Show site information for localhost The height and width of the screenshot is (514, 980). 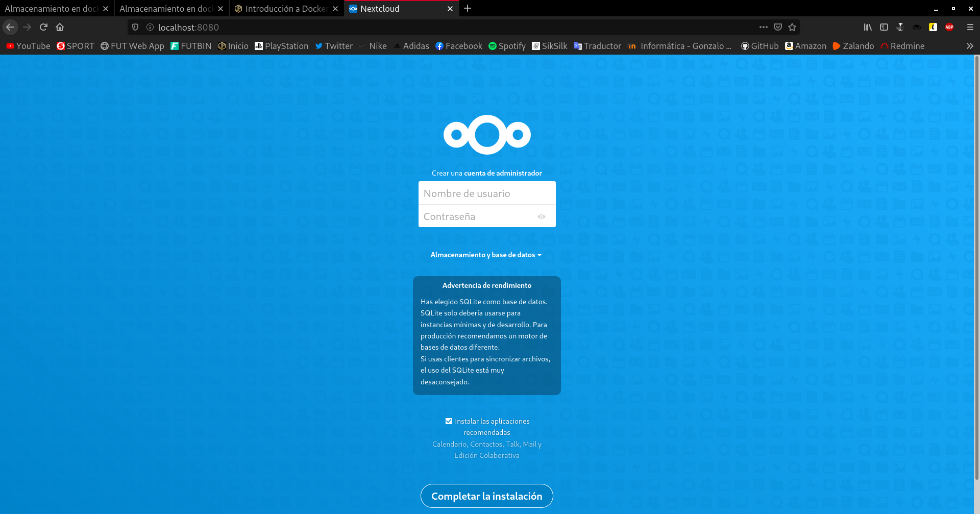(x=150, y=27)
